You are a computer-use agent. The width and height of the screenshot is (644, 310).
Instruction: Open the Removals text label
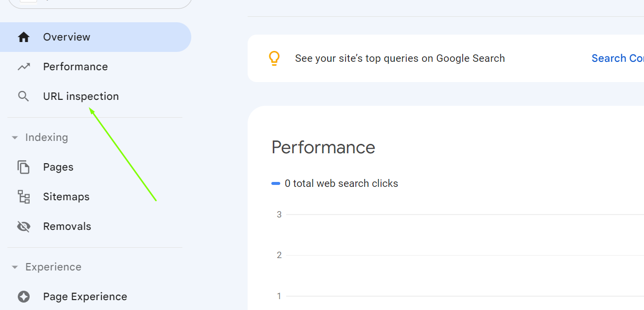coord(67,226)
